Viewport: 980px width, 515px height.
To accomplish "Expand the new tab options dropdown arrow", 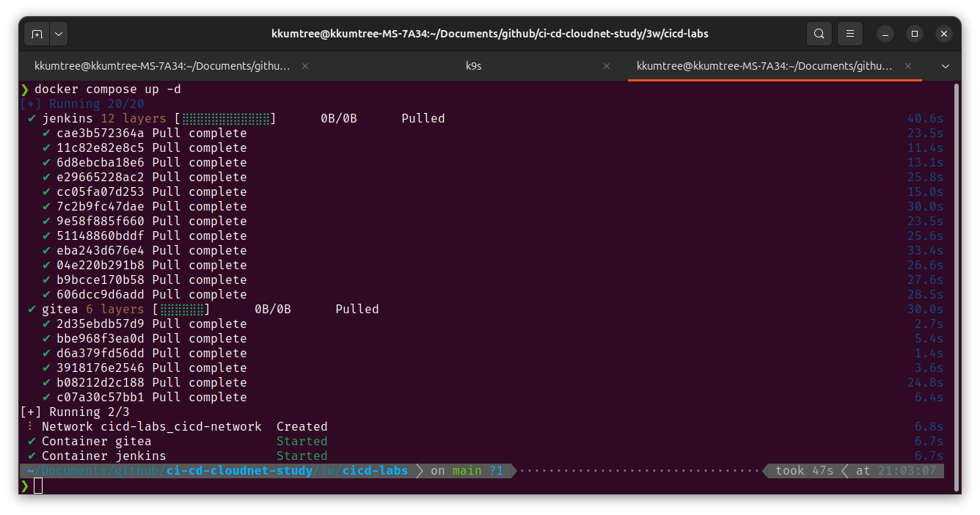I will [x=59, y=34].
